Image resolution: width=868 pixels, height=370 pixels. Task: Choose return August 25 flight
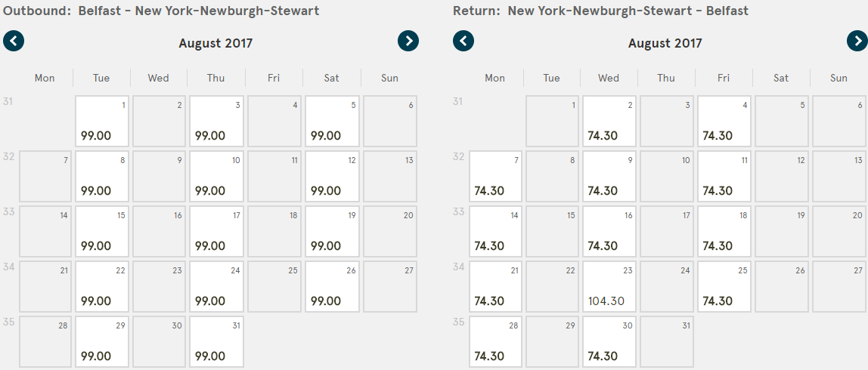click(724, 286)
